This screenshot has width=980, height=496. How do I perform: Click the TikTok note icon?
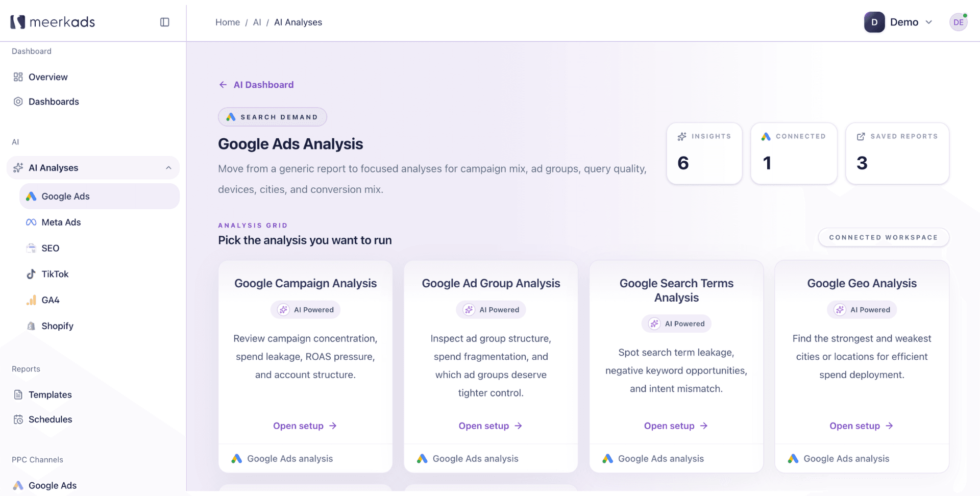pyautogui.click(x=31, y=274)
